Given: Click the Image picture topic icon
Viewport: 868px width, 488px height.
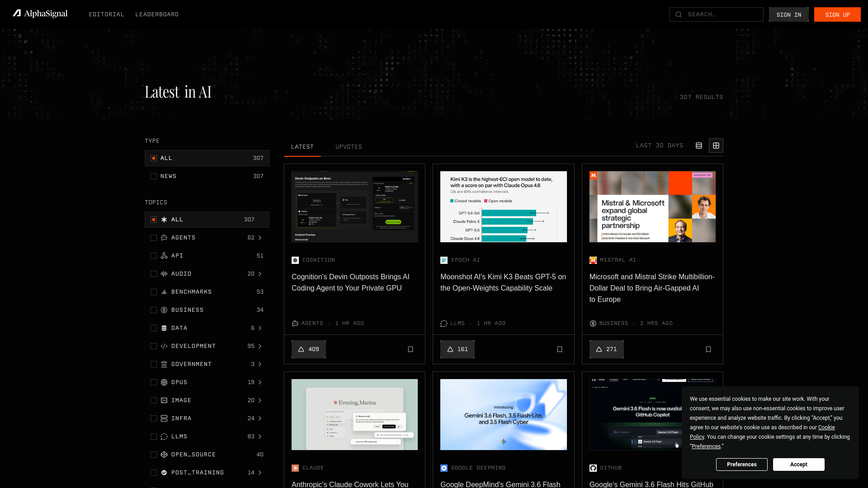Looking at the screenshot, I should (164, 400).
